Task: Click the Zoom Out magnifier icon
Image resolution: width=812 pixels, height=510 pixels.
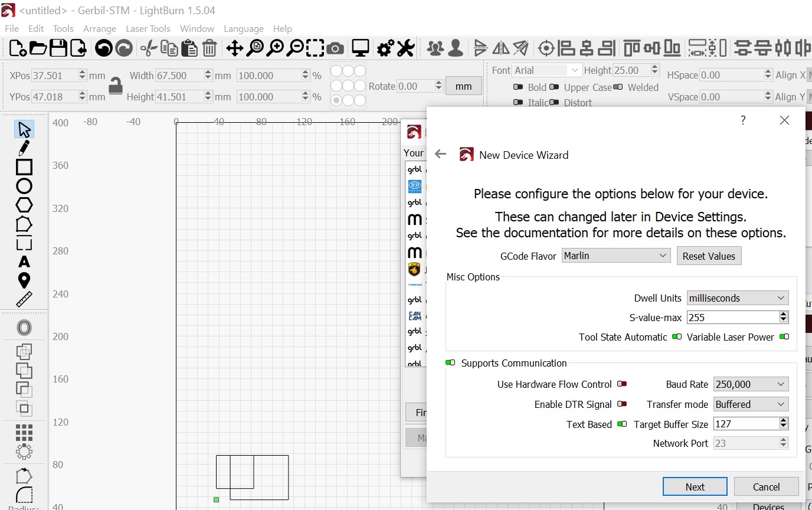Action: click(x=294, y=48)
